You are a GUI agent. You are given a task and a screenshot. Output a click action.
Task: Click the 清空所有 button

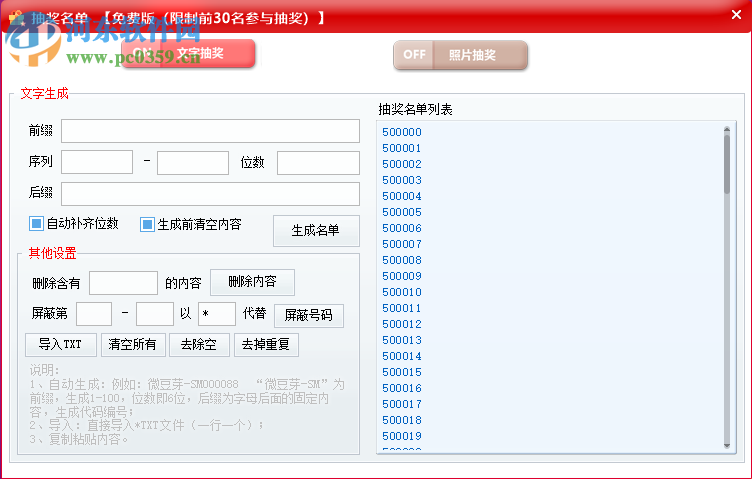tap(133, 345)
